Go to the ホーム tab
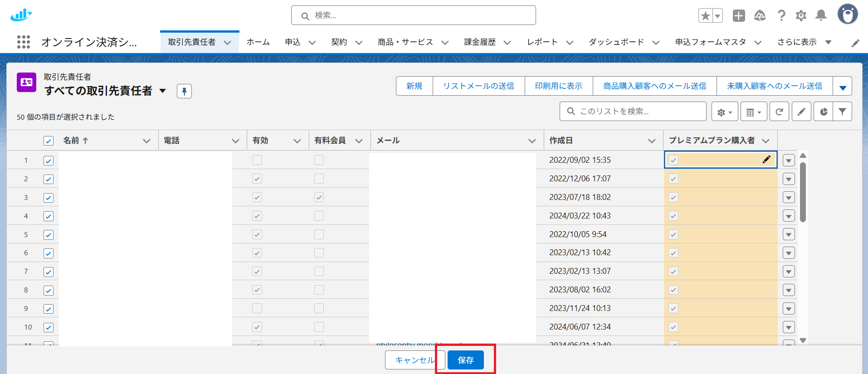 click(258, 42)
